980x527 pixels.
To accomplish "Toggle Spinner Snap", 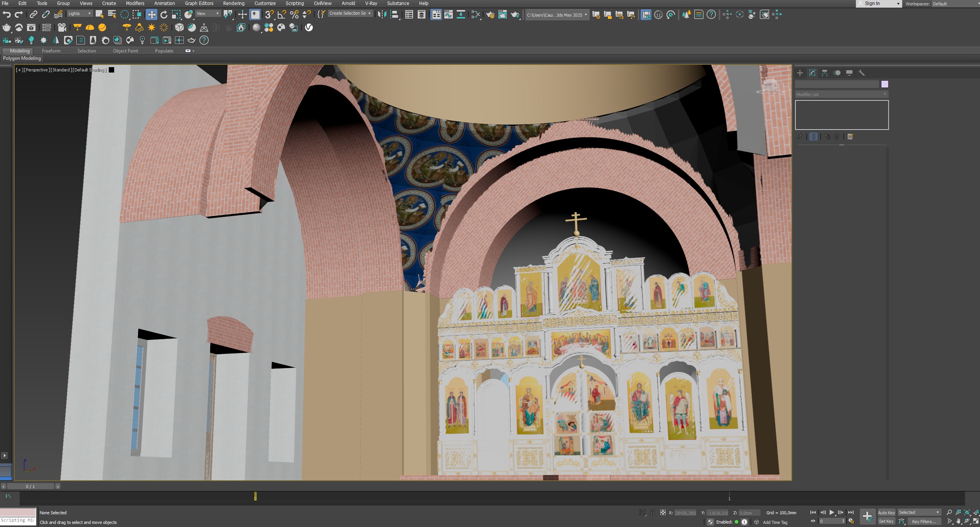I will click(x=307, y=15).
